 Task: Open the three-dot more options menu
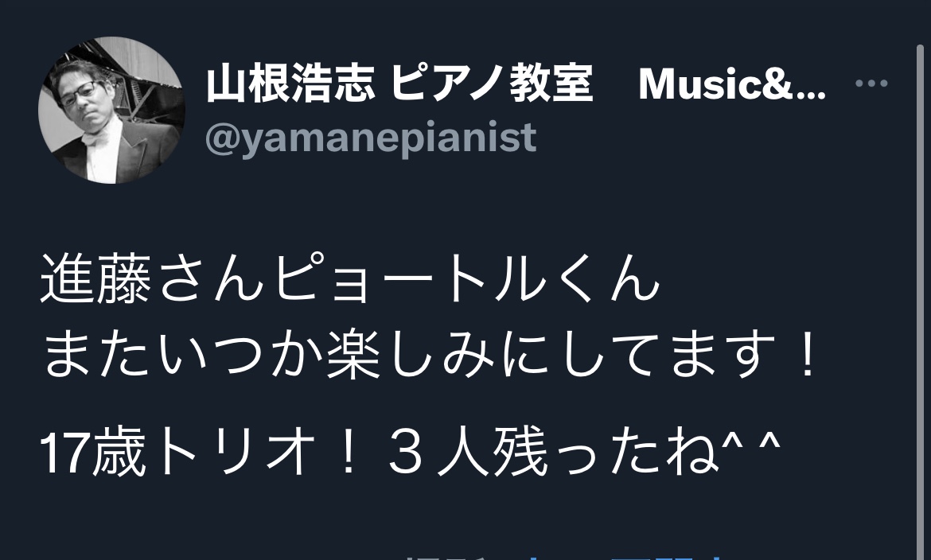(x=871, y=84)
